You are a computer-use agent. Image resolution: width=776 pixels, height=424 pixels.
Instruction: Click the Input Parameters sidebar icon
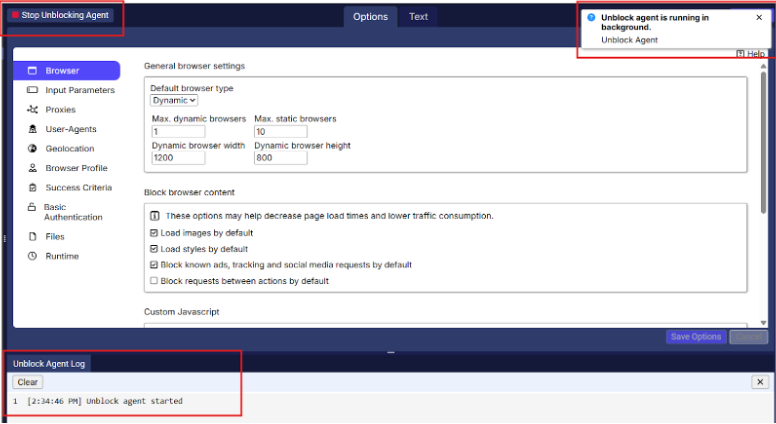click(x=33, y=90)
